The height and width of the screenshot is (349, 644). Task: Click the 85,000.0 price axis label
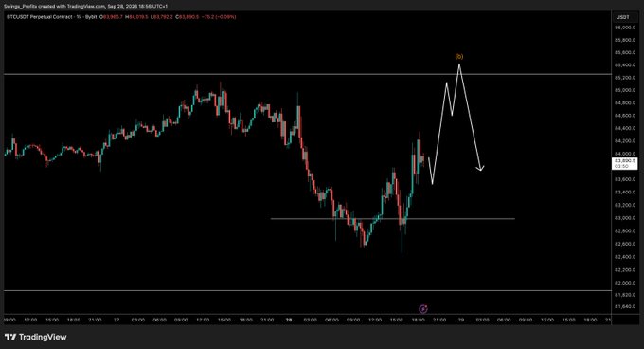point(625,90)
